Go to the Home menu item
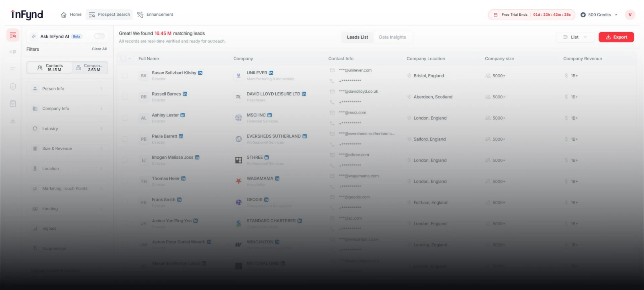Screen dimensions: 644x290 [x=71, y=14]
